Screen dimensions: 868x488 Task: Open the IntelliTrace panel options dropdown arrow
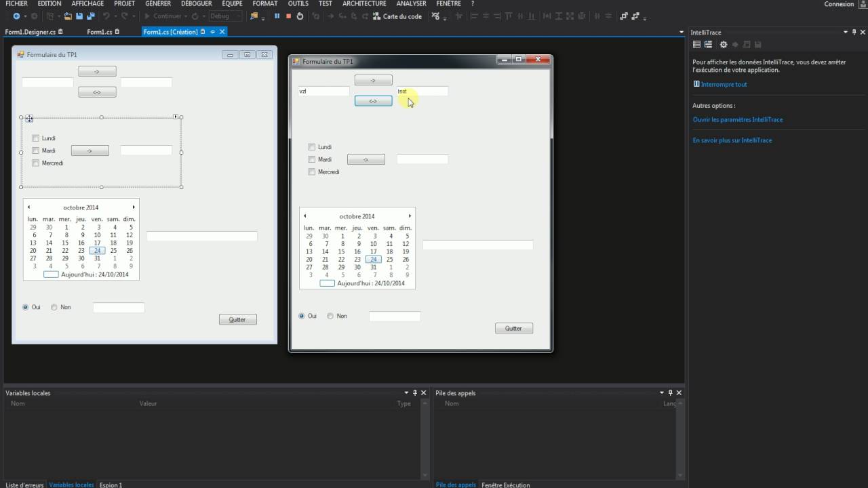[x=846, y=32]
